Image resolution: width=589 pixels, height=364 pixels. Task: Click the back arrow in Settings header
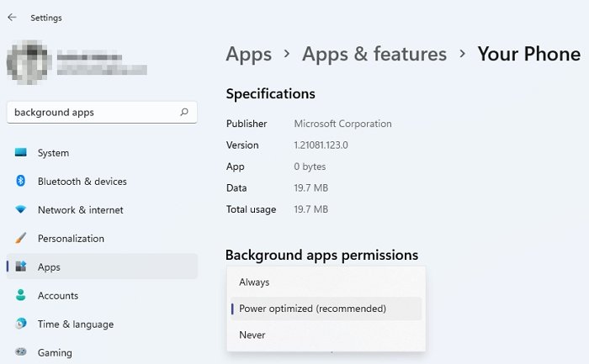click(12, 17)
